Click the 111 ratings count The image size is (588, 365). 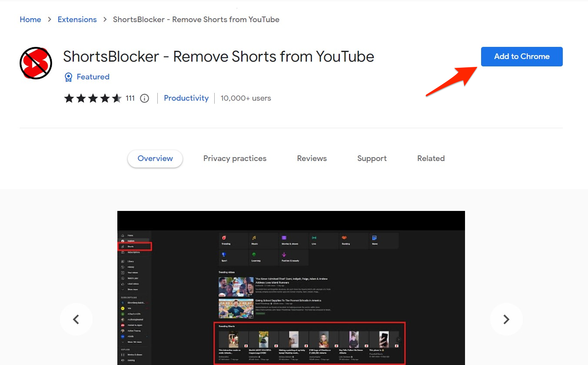[130, 98]
